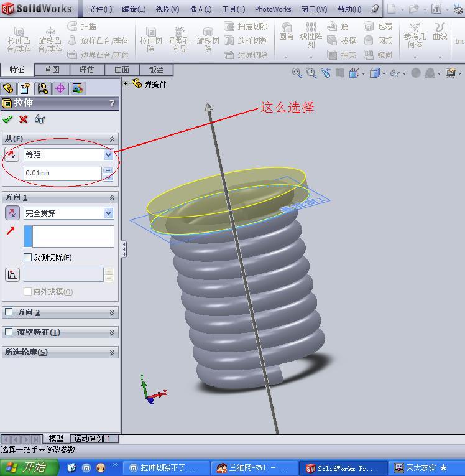Switch to the 草图 tab
Viewport: 465px width, 476px height.
(52, 70)
